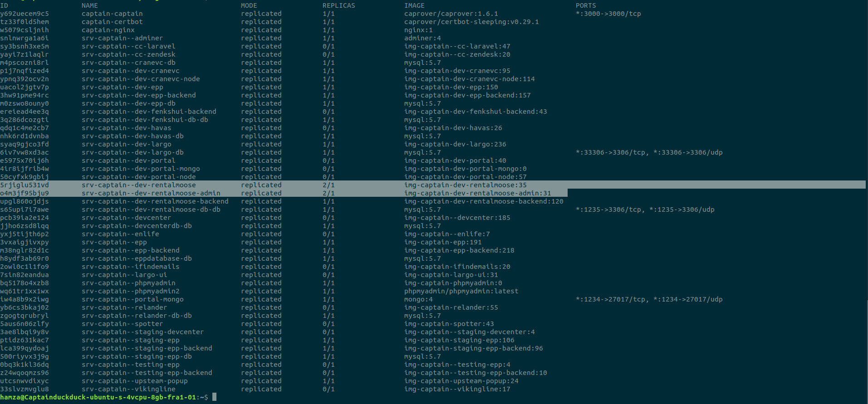868x404 pixels.
Task: Click srv-captain--eppdatabase-db name
Action: click(137, 258)
